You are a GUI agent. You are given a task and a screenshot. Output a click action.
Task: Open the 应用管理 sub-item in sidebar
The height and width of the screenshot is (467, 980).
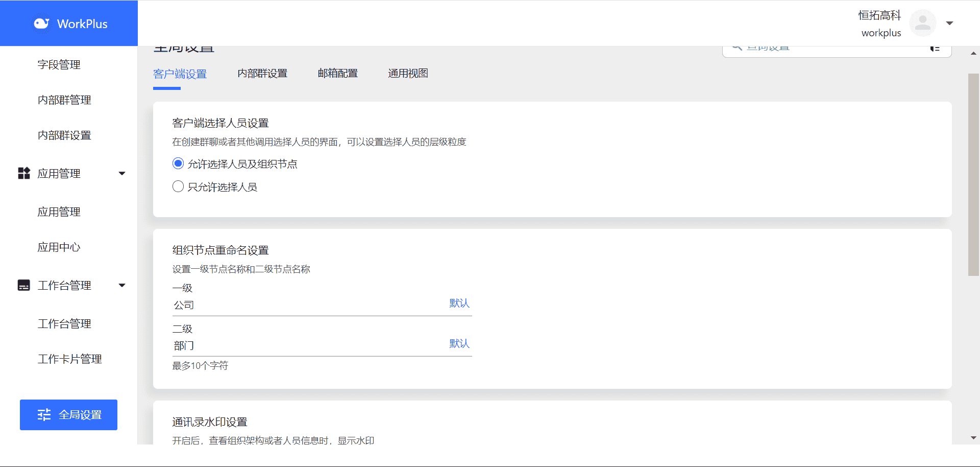pyautogui.click(x=59, y=212)
